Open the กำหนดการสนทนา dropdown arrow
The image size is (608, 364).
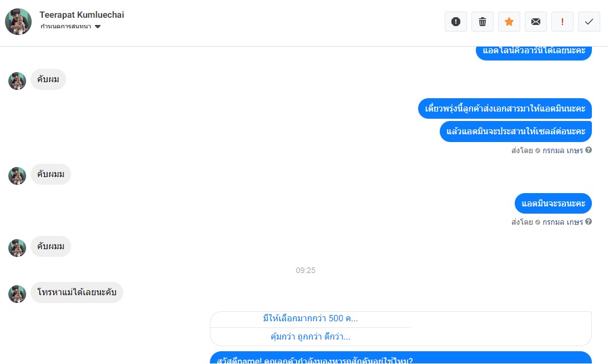(98, 27)
